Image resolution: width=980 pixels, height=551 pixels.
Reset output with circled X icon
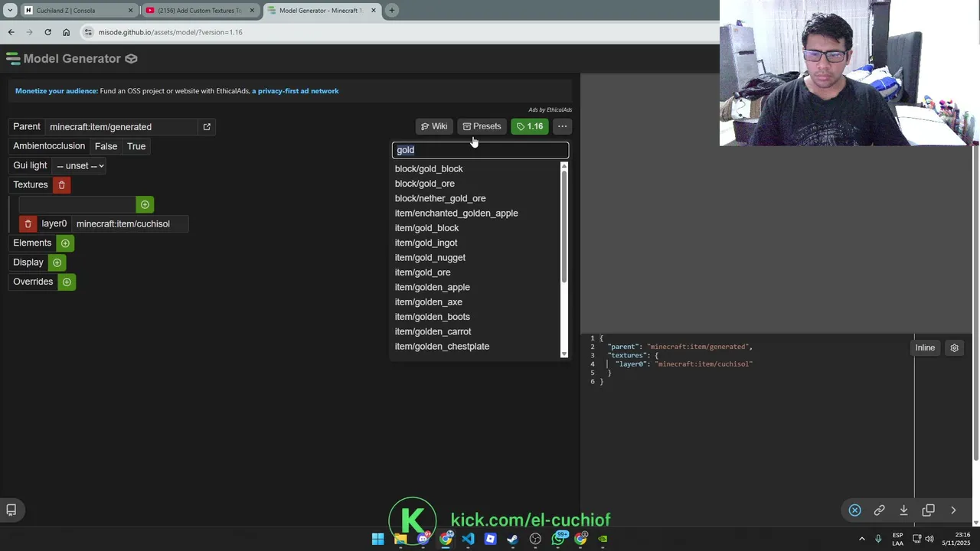[x=855, y=510]
